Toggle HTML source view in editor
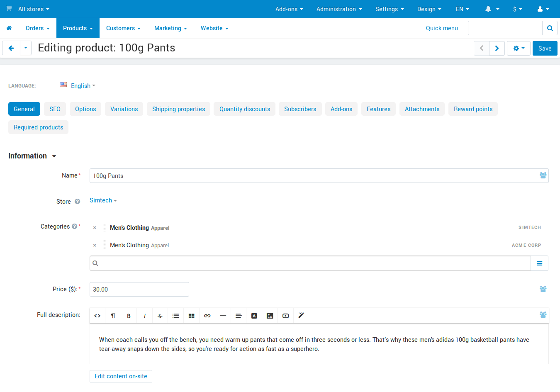 (x=97, y=316)
